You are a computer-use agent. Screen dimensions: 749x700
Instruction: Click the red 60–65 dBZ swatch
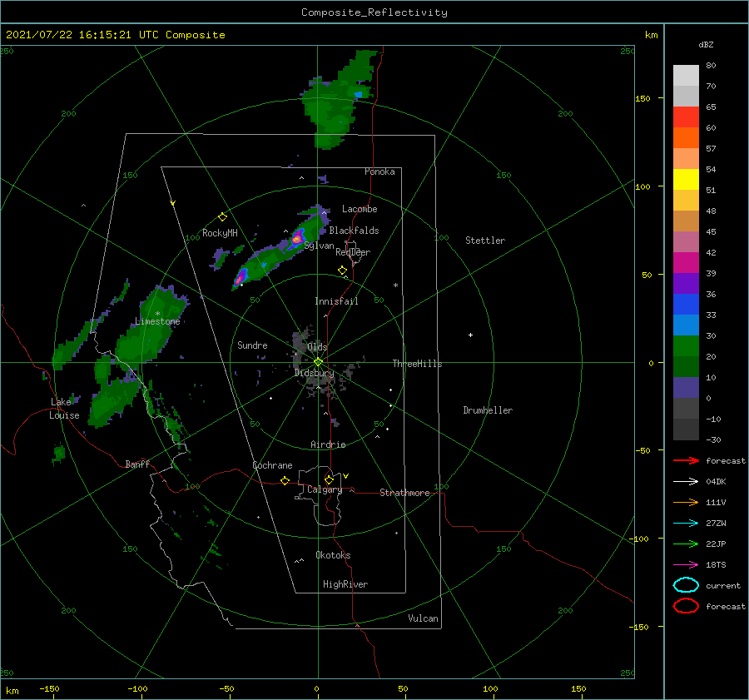point(686,117)
